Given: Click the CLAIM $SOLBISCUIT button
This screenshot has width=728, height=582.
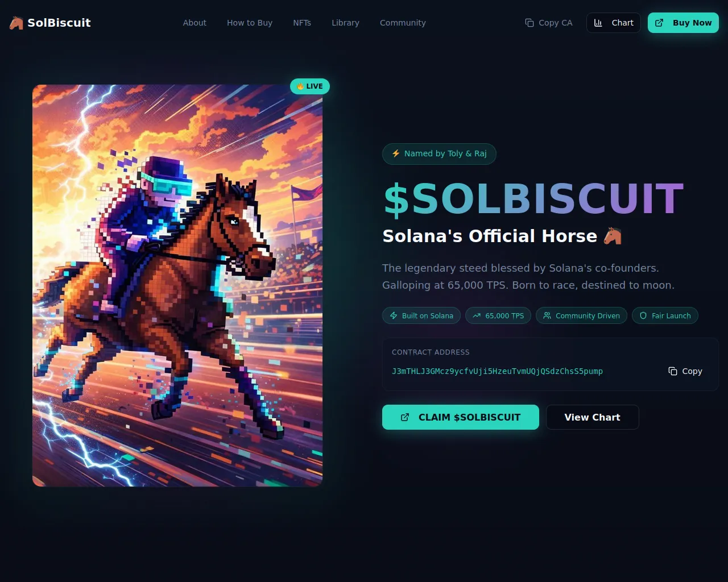Looking at the screenshot, I should (461, 417).
